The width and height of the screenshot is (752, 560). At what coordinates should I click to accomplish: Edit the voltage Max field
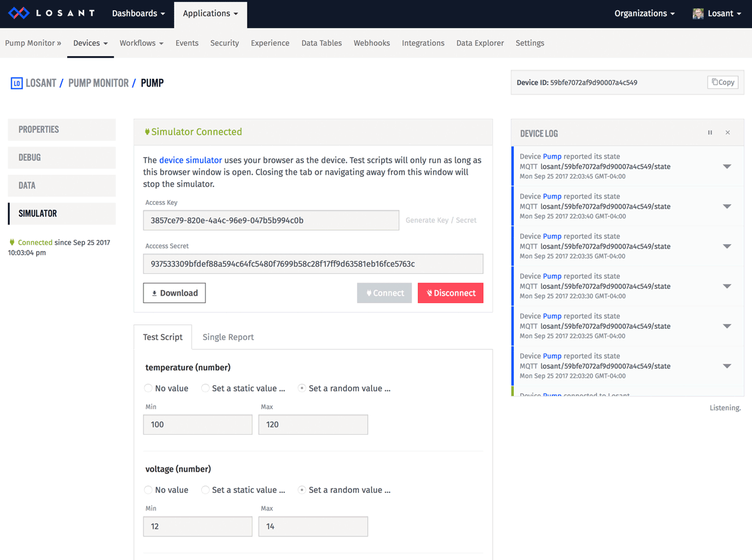313,526
